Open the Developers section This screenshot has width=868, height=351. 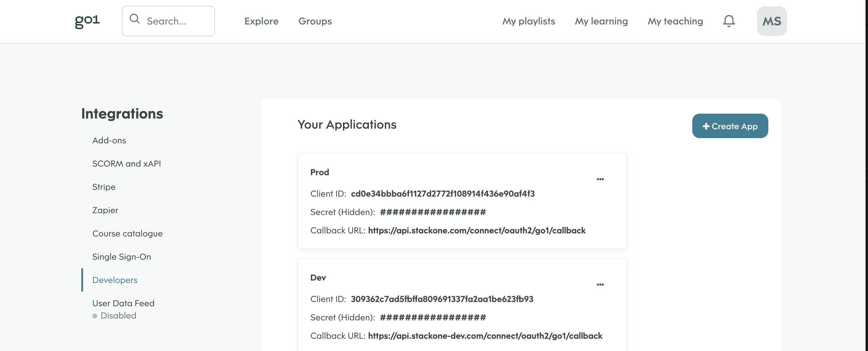[115, 280]
